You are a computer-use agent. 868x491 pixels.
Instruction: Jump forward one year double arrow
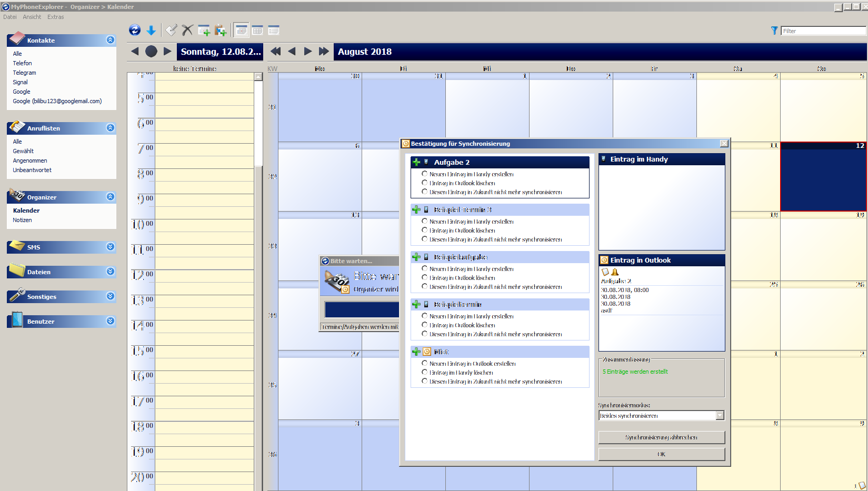pos(324,51)
